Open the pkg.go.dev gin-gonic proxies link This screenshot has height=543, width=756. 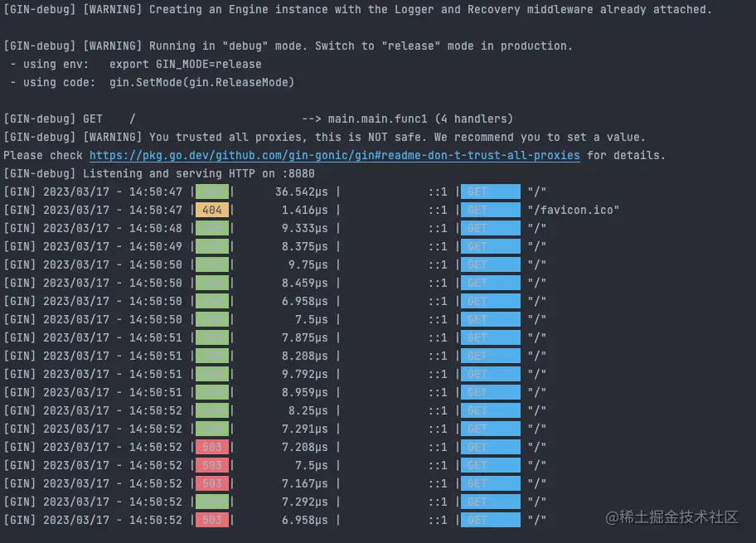(x=335, y=155)
